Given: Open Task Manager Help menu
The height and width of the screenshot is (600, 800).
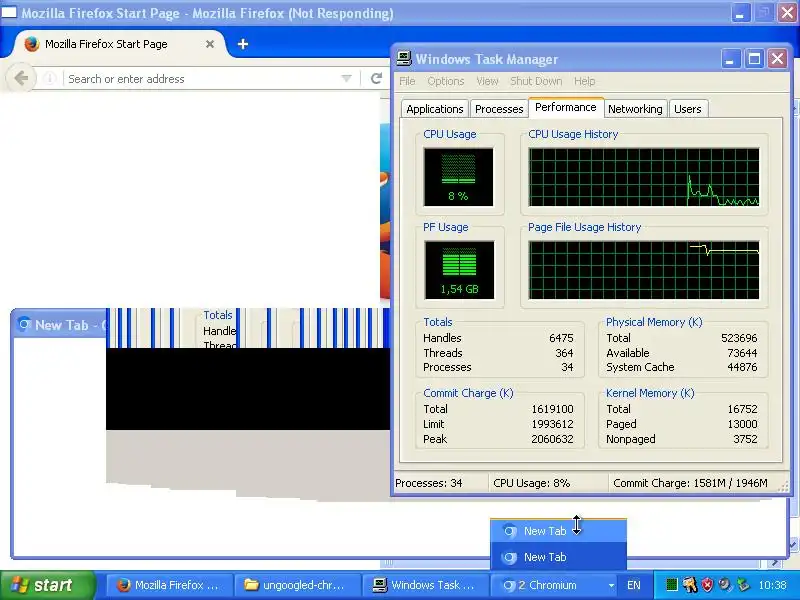Looking at the screenshot, I should pyautogui.click(x=584, y=81).
